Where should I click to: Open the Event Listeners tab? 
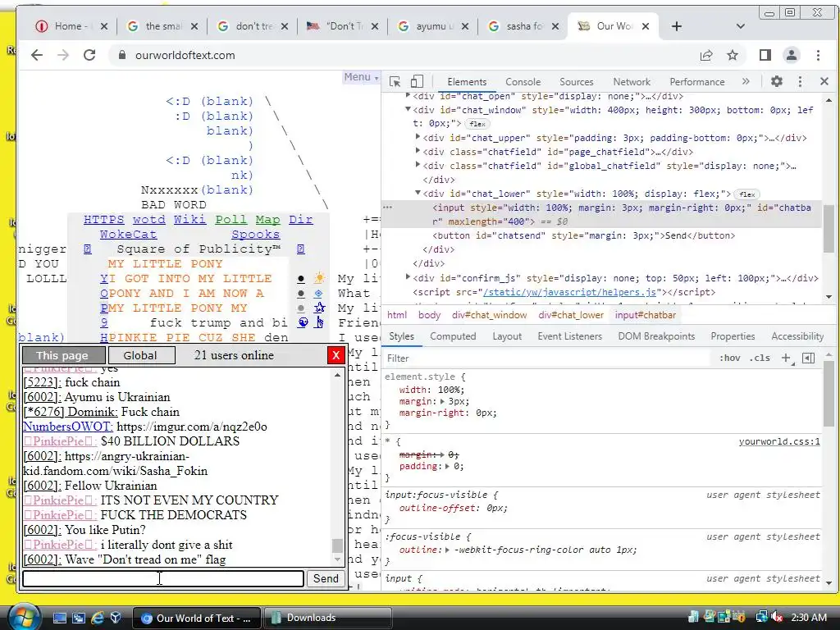[569, 336]
